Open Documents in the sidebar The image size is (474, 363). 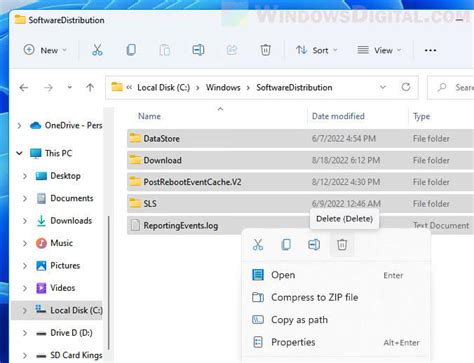[x=65, y=198]
